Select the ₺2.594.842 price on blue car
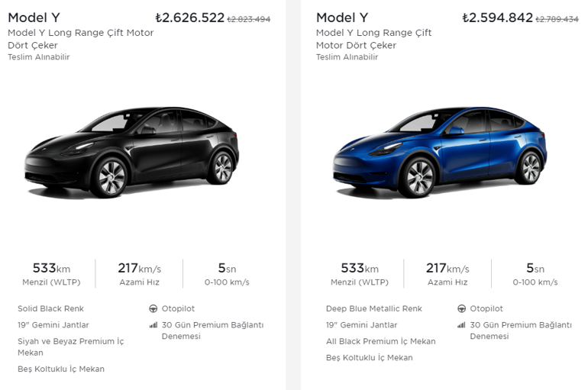 [x=497, y=18]
